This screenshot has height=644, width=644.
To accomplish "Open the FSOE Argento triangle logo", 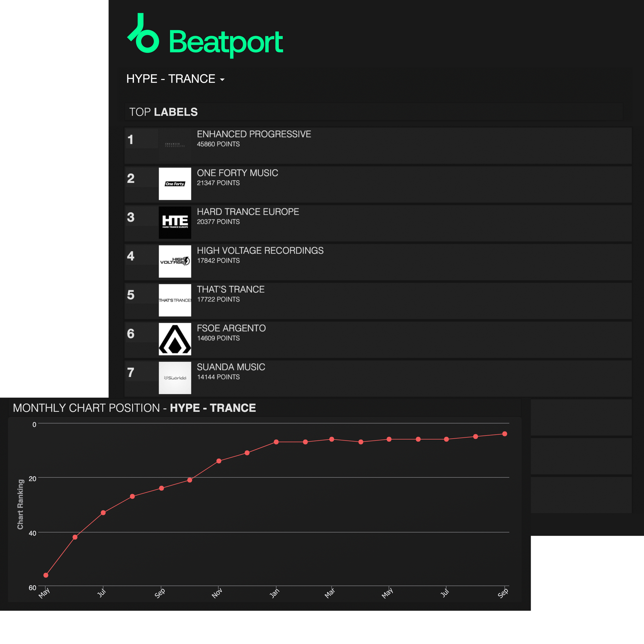I will 175,339.
